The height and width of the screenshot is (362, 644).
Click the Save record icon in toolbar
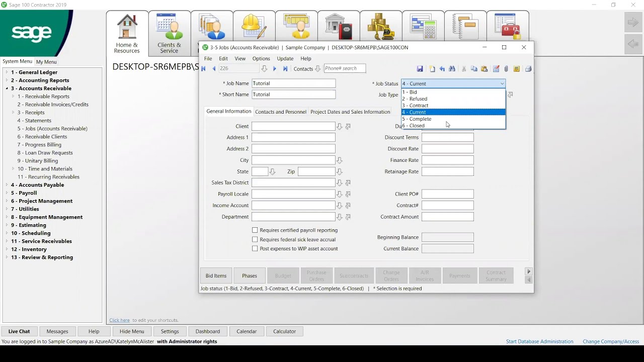click(x=420, y=69)
